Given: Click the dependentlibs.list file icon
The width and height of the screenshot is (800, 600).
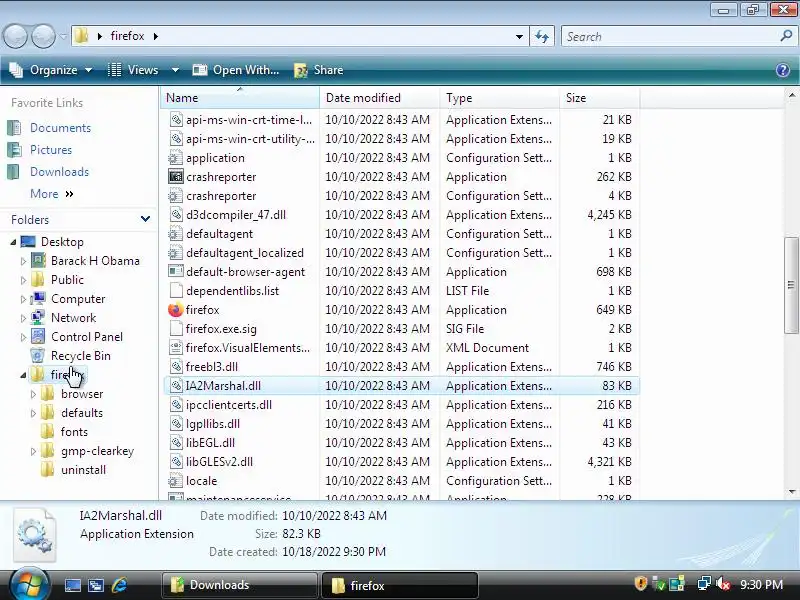Looking at the screenshot, I should click(176, 291).
